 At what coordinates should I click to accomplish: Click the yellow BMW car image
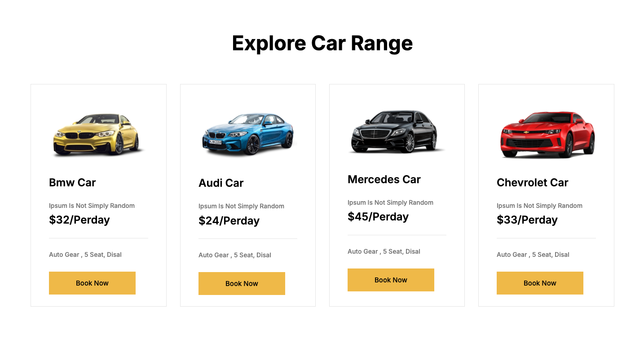point(98,134)
